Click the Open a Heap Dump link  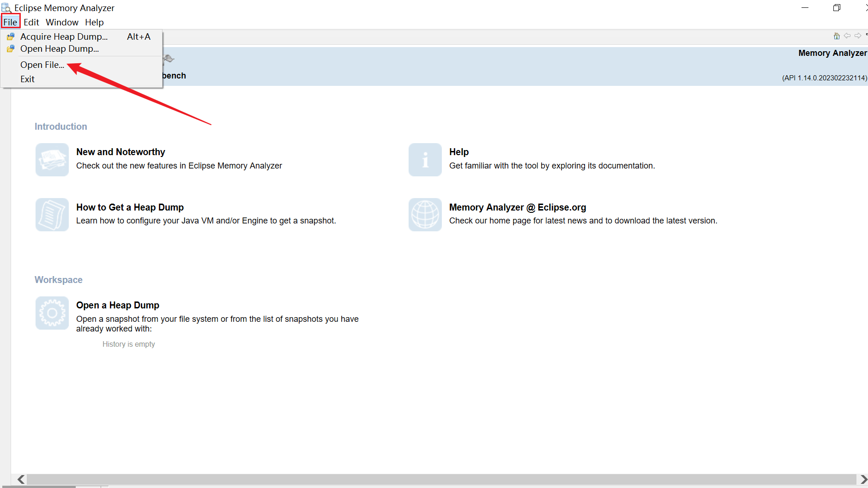[x=118, y=305]
